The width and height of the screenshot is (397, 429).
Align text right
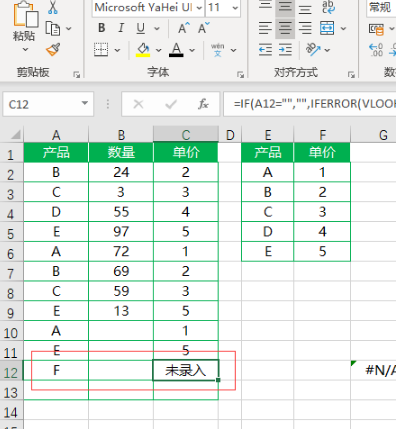coord(305,28)
